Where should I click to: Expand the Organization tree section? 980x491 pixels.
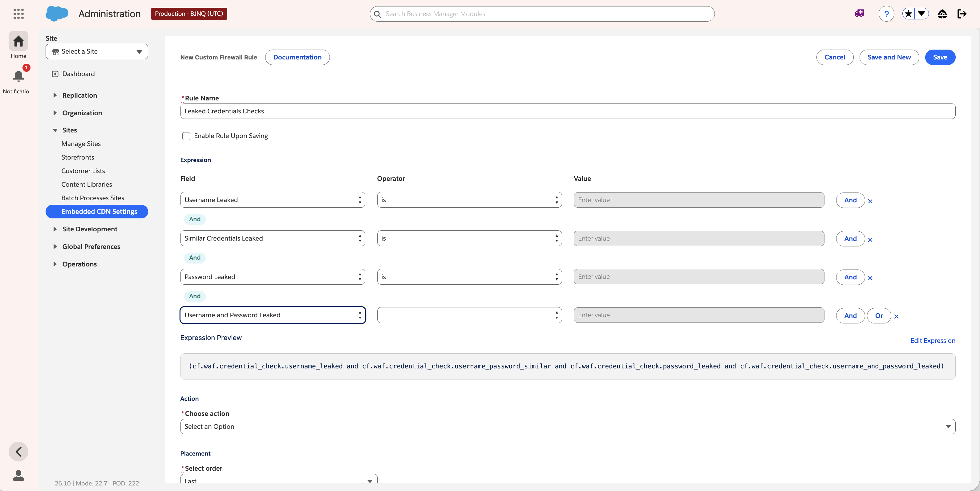pyautogui.click(x=55, y=113)
